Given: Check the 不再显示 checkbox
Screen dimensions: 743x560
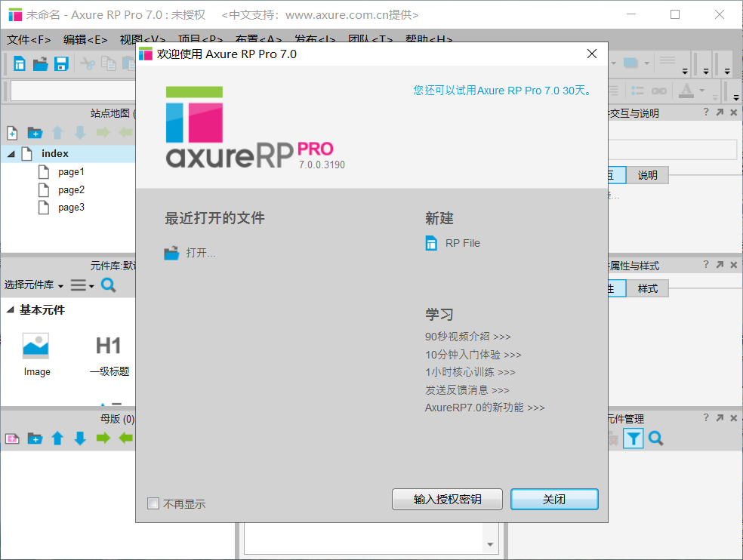Looking at the screenshot, I should click(x=153, y=503).
